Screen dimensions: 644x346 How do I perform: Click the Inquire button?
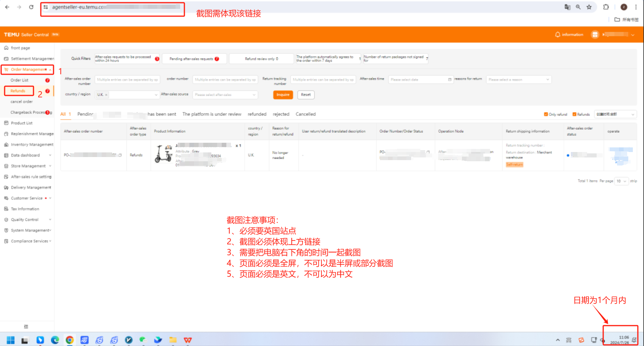click(x=283, y=95)
